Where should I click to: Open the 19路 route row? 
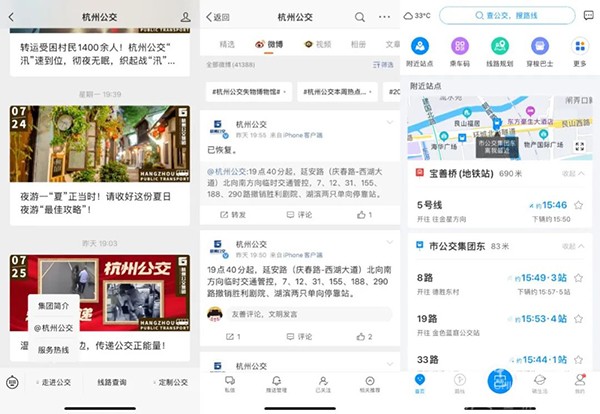500,325
